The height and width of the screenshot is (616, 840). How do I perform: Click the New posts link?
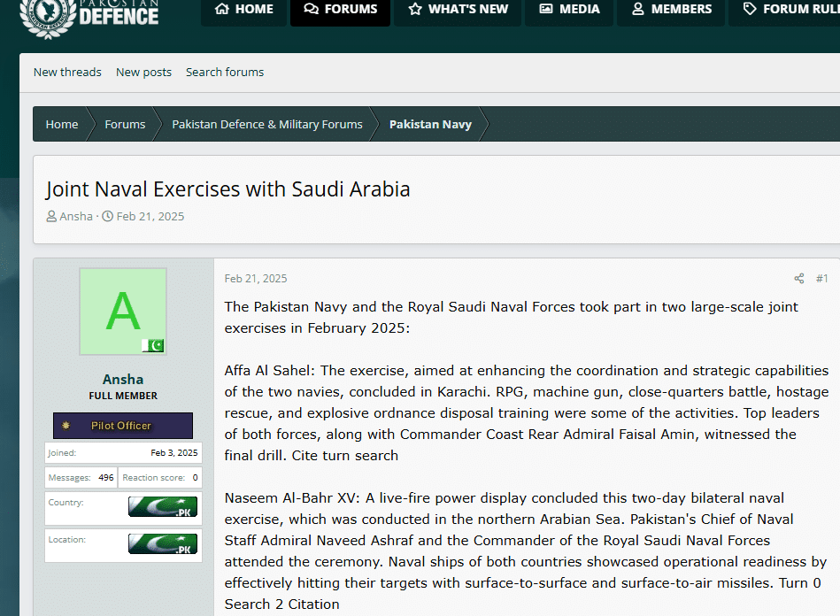tap(143, 73)
